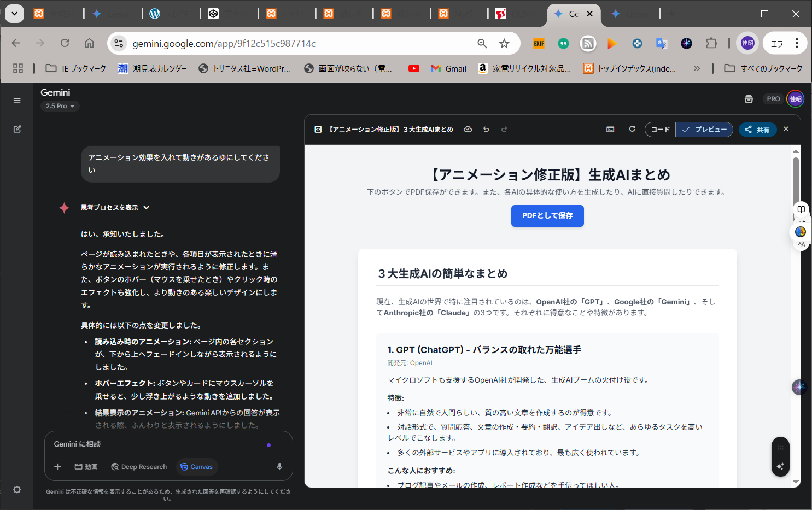This screenshot has height=510, width=812.
Task: Click the plus attach button in prompt box
Action: coord(57,467)
